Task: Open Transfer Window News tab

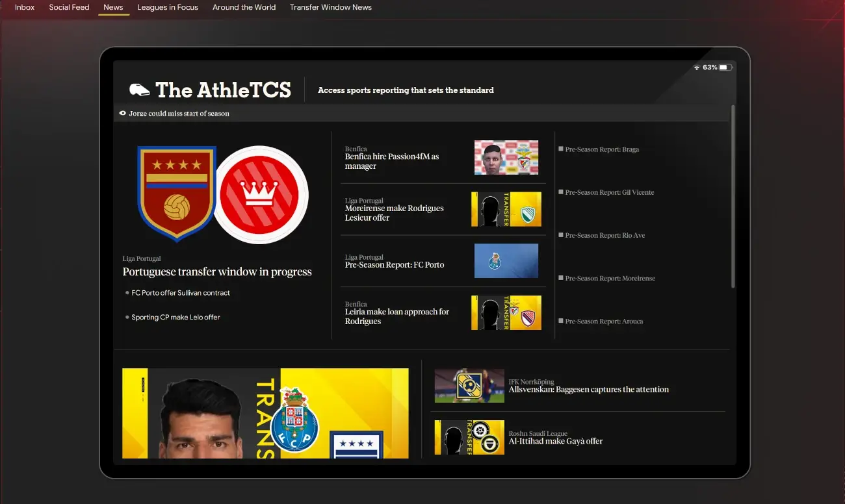Action: click(331, 7)
